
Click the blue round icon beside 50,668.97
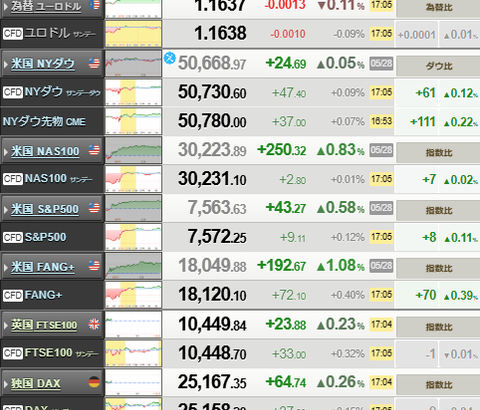click(170, 58)
